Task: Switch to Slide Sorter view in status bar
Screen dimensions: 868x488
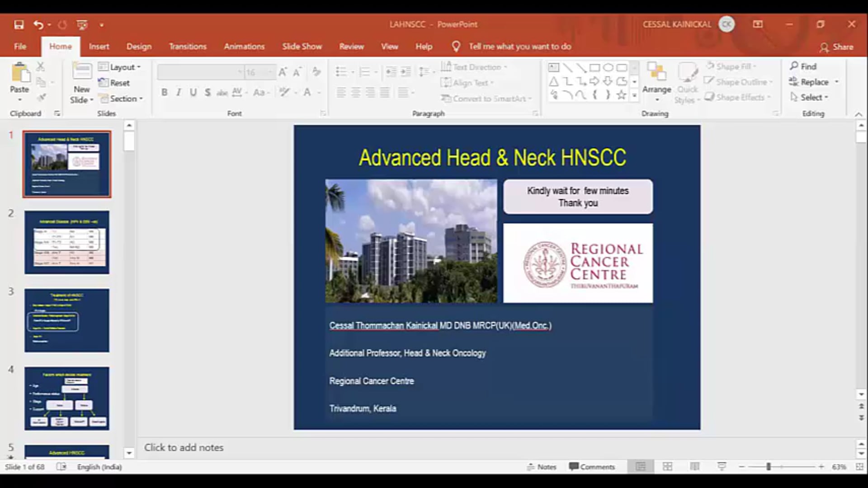Action: [x=667, y=466]
